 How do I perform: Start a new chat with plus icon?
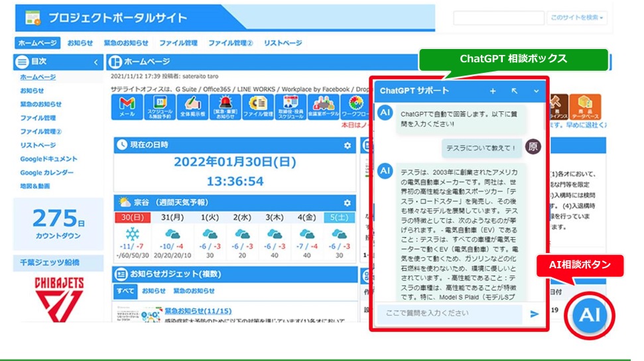[493, 91]
